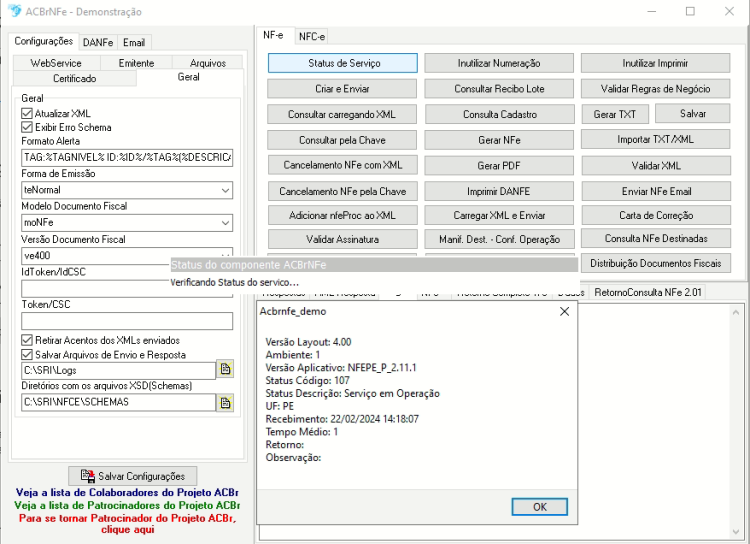This screenshot has width=750, height=544.
Task: Switch to the Email tab
Action: 134,43
